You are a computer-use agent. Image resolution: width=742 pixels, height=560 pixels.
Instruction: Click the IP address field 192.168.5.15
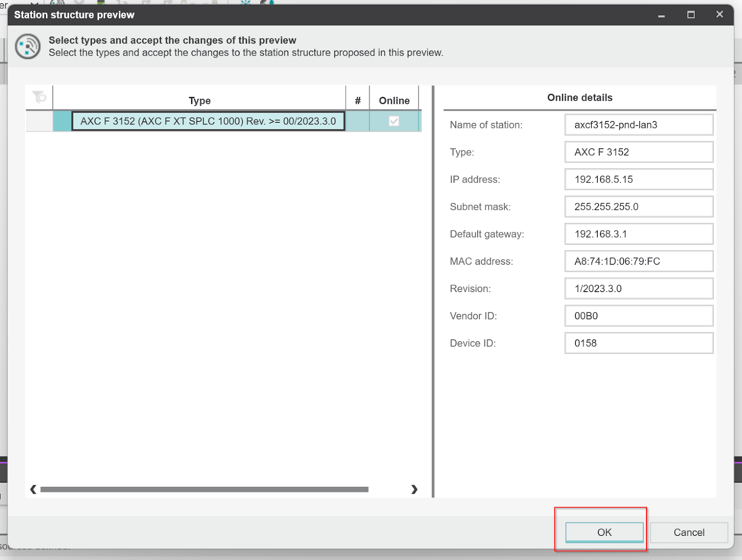[639, 179]
